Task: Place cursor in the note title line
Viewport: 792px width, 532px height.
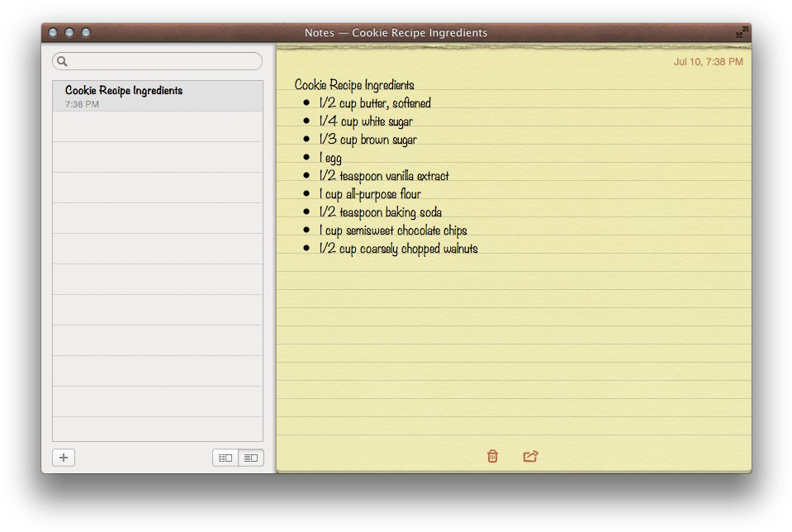Action: pos(354,84)
